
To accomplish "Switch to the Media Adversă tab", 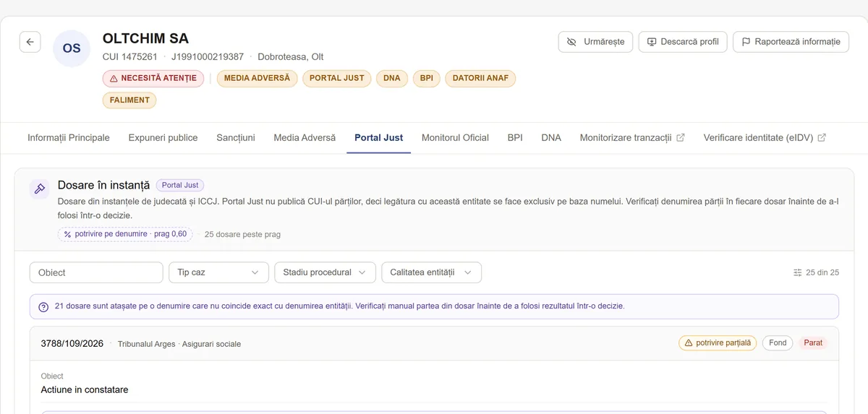I will coord(305,137).
